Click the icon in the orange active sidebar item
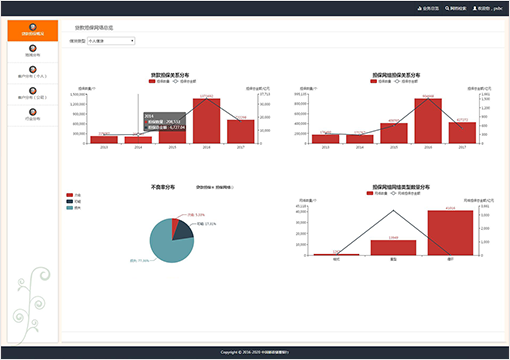Screen dimensions: 510x360 [x=33, y=27]
